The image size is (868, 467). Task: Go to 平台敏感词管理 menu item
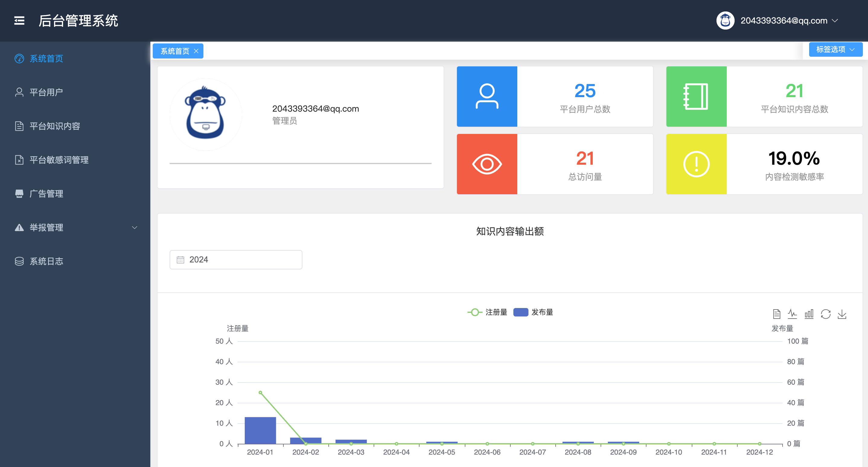(x=59, y=160)
